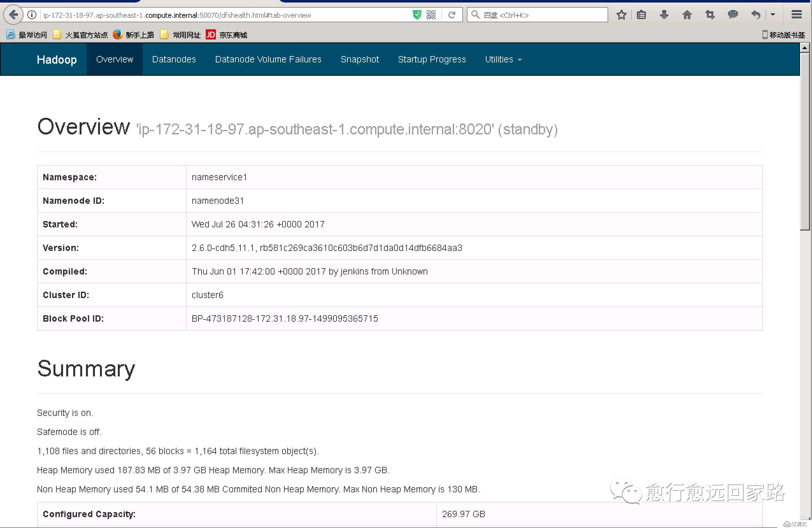Click the Startup Progress link
The height and width of the screenshot is (528, 812).
[432, 59]
